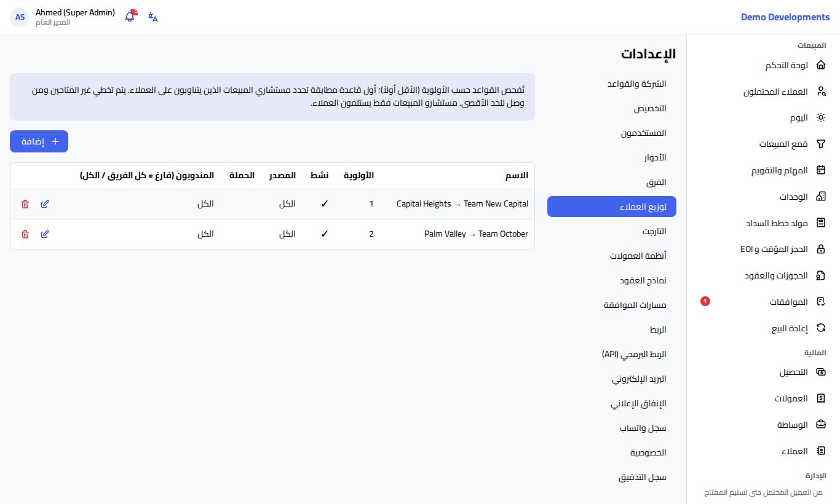Click the اليوم sun icon
The image size is (840, 504).
820,118
